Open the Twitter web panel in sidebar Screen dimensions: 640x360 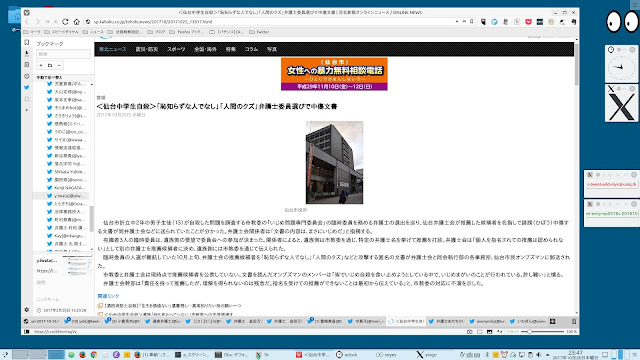(27, 87)
